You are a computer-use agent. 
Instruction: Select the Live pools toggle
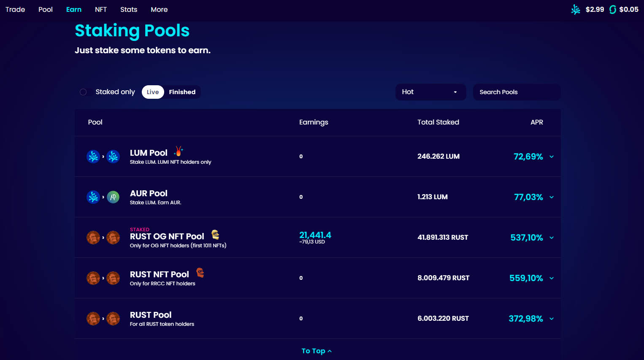153,92
